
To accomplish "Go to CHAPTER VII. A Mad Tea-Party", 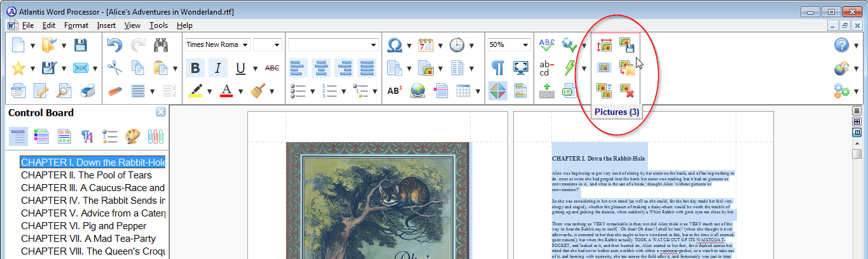I will pyautogui.click(x=88, y=238).
